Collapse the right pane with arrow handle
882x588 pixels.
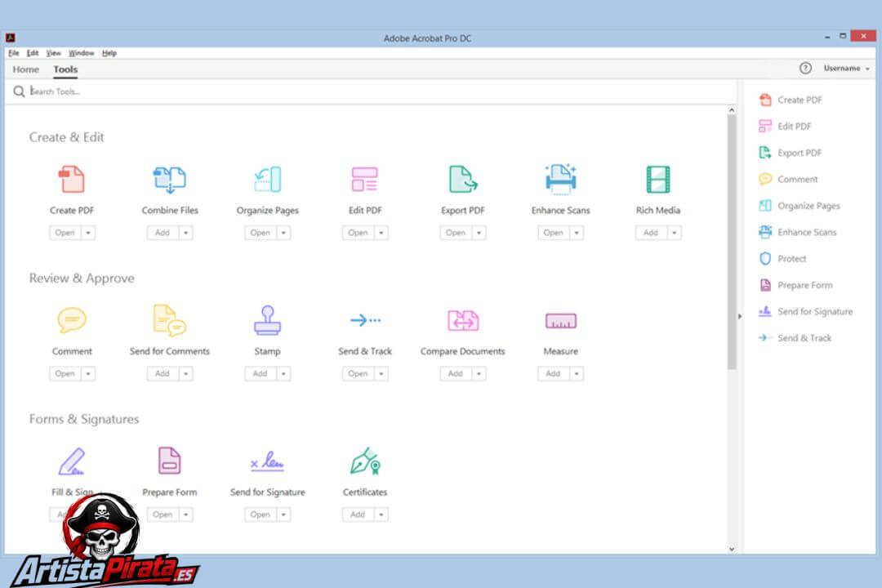(x=740, y=316)
